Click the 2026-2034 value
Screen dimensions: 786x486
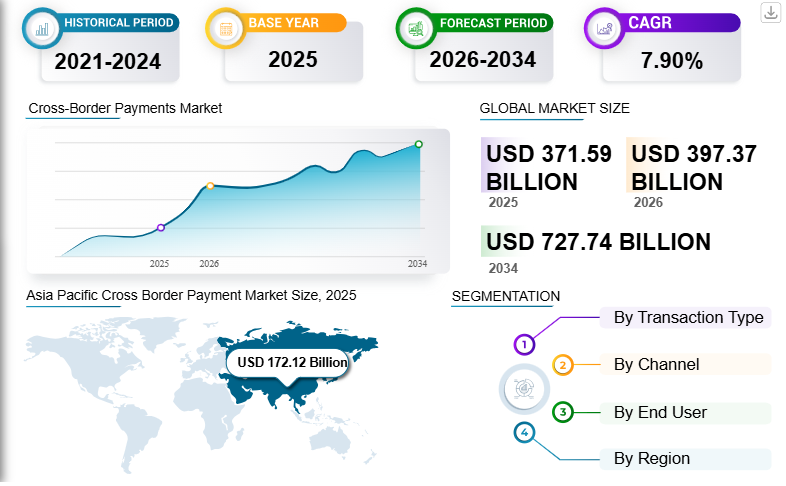483,60
